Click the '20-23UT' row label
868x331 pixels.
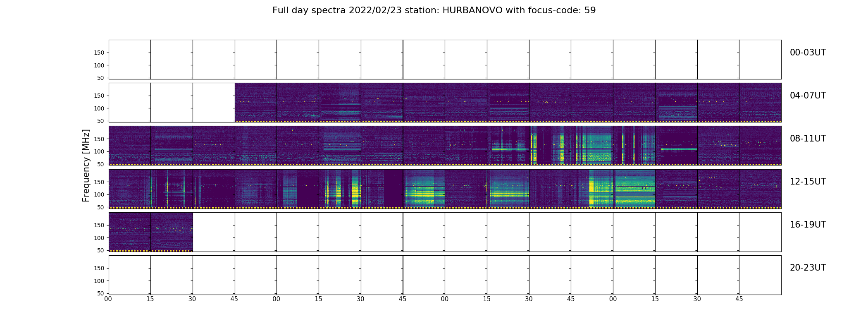(808, 268)
